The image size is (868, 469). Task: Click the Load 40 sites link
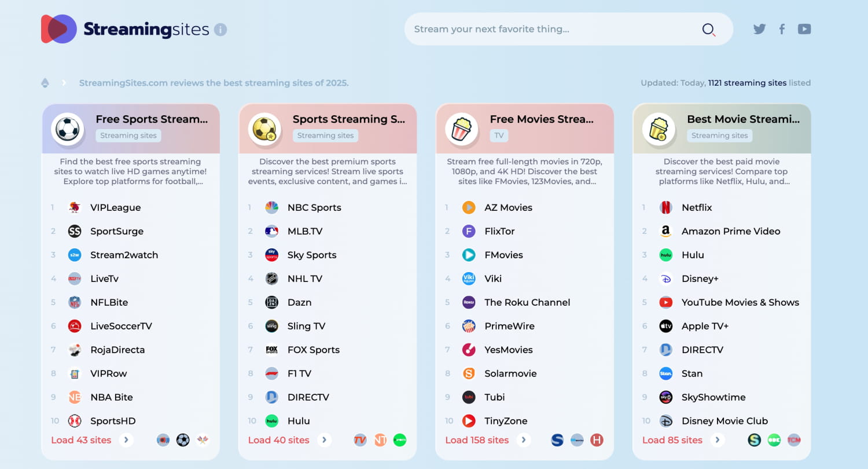279,440
